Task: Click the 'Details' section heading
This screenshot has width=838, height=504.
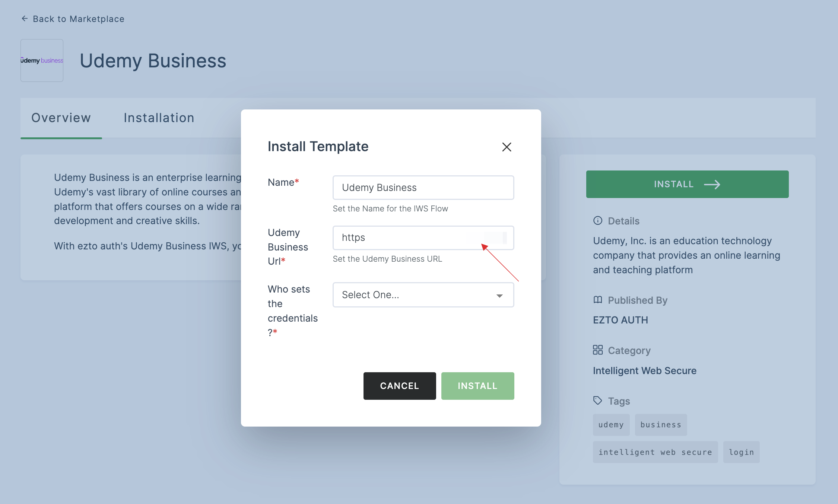Action: coord(623,221)
